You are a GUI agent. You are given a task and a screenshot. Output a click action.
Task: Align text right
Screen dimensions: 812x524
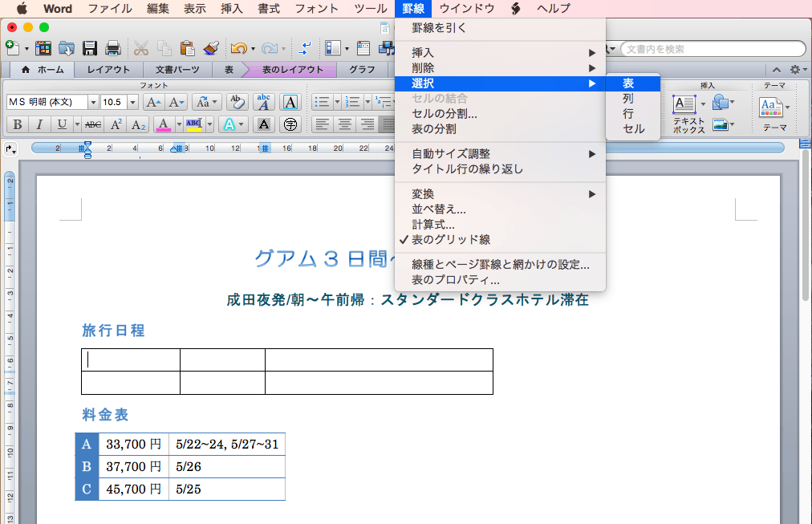tap(367, 124)
